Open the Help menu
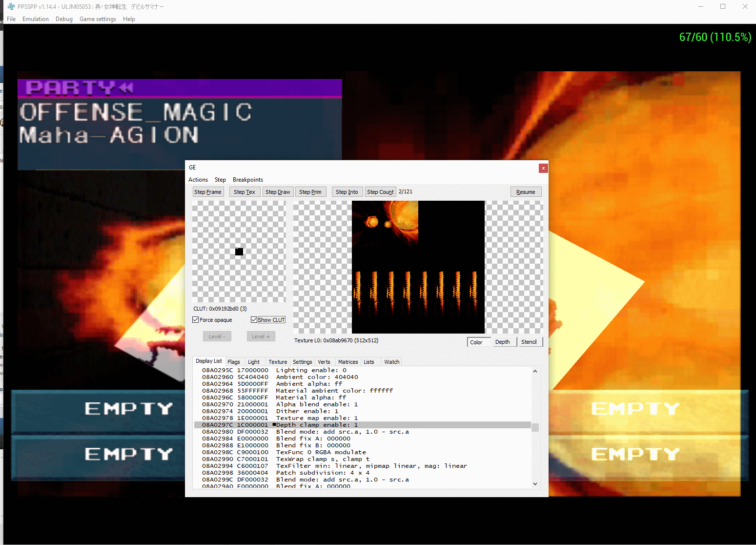The image size is (756, 545). [129, 19]
